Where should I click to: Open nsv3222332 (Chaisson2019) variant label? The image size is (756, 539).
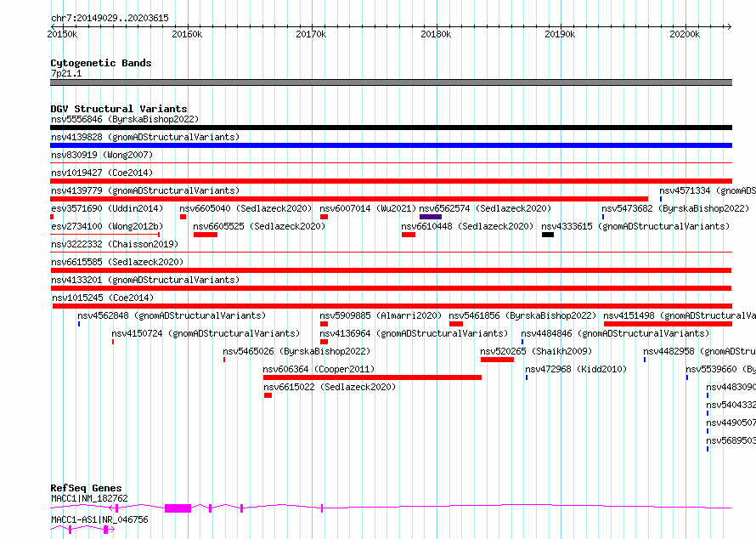[115, 244]
